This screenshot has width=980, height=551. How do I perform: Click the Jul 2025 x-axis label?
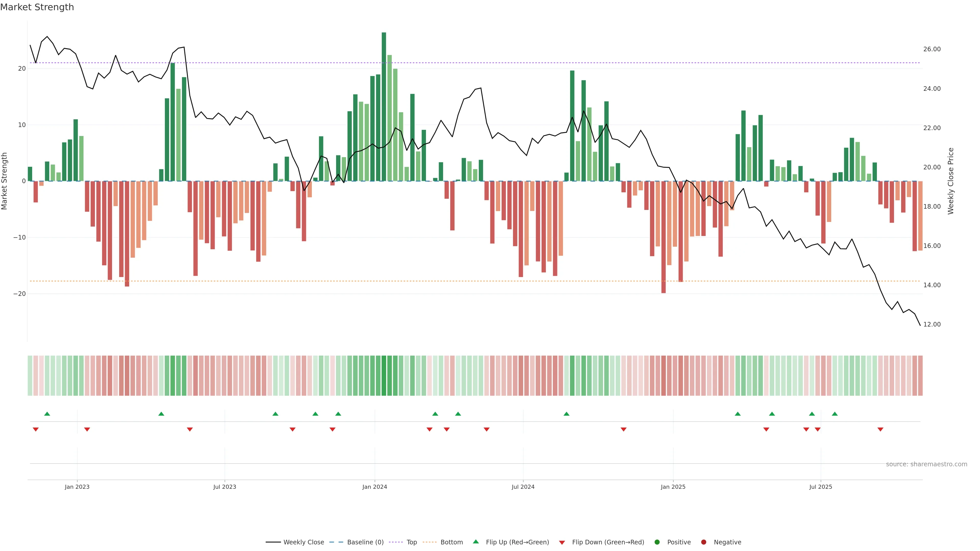(820, 487)
